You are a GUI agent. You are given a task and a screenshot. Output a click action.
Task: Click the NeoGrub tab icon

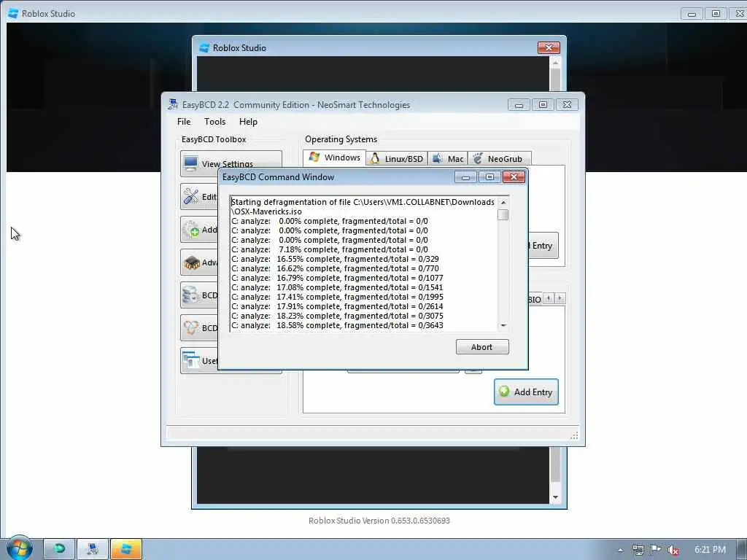tap(477, 158)
